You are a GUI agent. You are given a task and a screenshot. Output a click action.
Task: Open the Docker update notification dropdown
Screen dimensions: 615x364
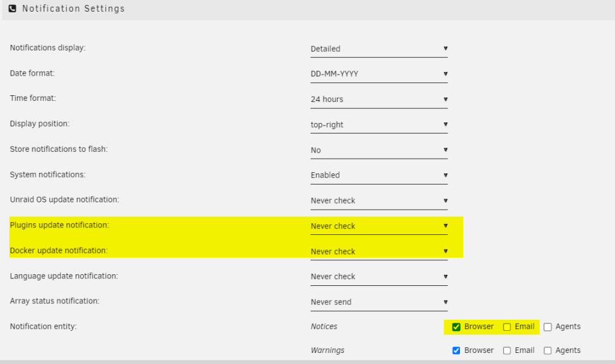pos(379,251)
